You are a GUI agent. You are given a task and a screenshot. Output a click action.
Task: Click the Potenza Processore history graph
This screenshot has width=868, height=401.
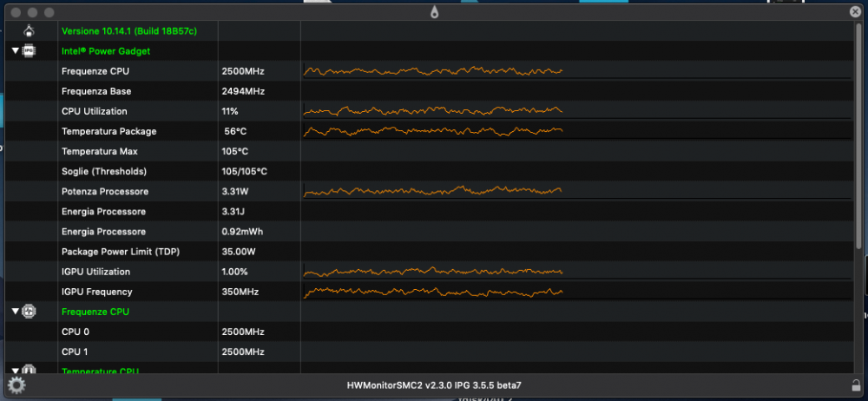(577, 192)
